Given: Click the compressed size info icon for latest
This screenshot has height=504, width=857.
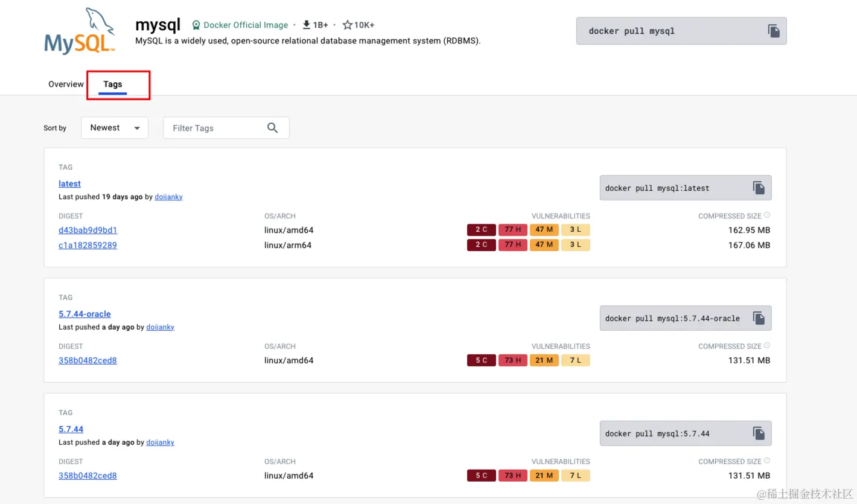Looking at the screenshot, I should pyautogui.click(x=767, y=215).
